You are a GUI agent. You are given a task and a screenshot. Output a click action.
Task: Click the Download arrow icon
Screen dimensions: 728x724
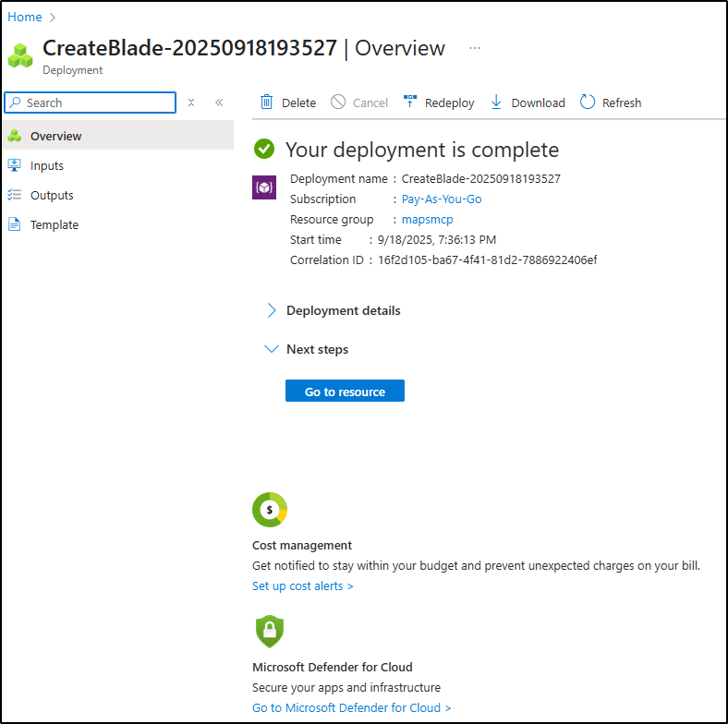[x=496, y=103]
